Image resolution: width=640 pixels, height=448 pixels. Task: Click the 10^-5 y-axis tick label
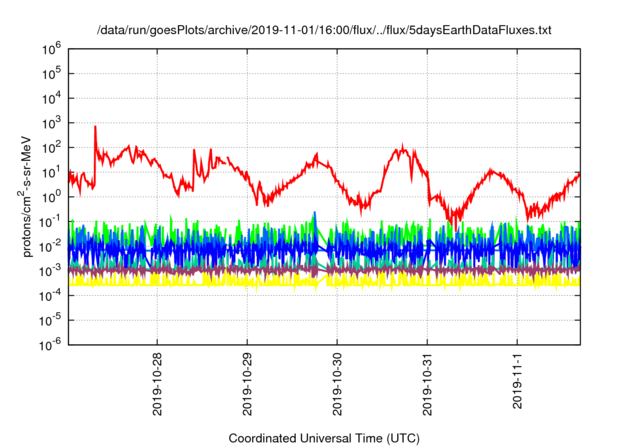tap(50, 320)
